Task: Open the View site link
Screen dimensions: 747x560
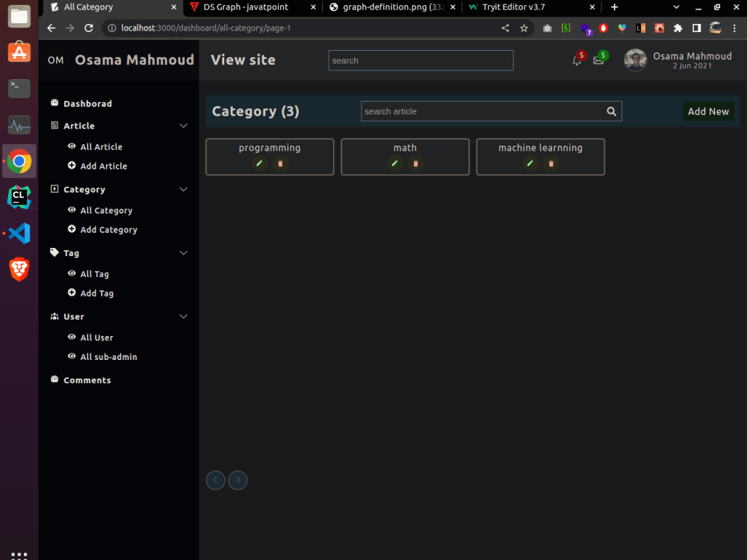Action: click(243, 60)
